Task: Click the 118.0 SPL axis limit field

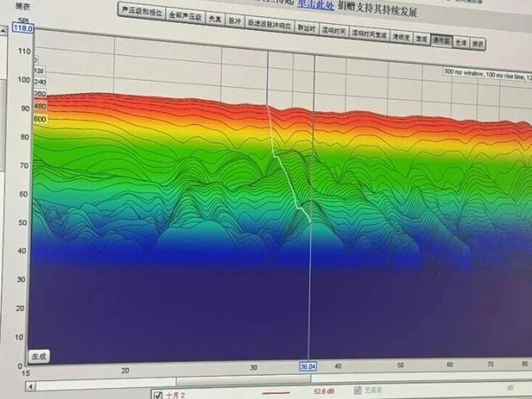Action: point(23,27)
